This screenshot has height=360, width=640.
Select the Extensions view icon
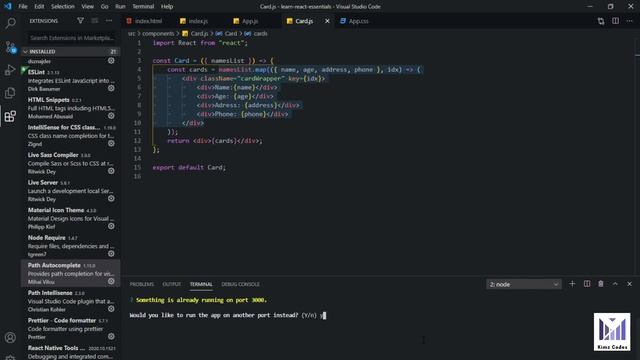click(x=10, y=116)
